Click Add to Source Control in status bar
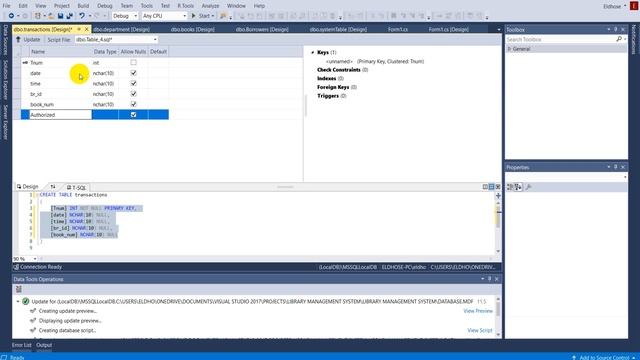 pyautogui.click(x=604, y=357)
